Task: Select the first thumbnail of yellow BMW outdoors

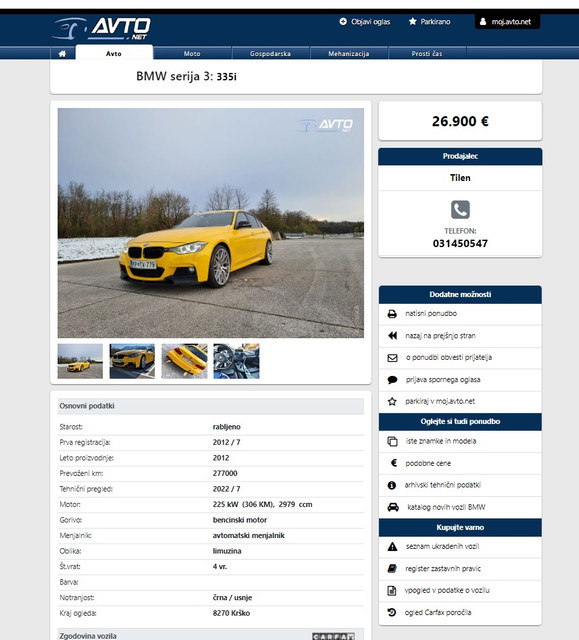Action: coord(80,361)
